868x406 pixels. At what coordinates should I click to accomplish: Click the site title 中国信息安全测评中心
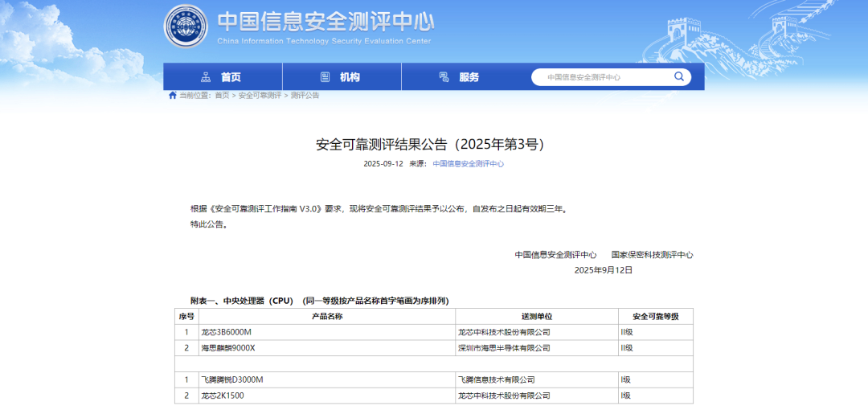click(325, 22)
